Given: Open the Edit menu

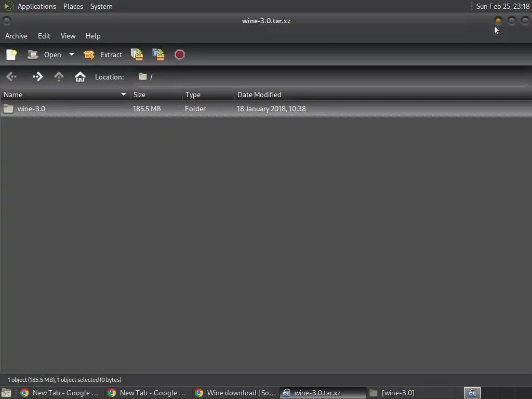Looking at the screenshot, I should (x=44, y=36).
